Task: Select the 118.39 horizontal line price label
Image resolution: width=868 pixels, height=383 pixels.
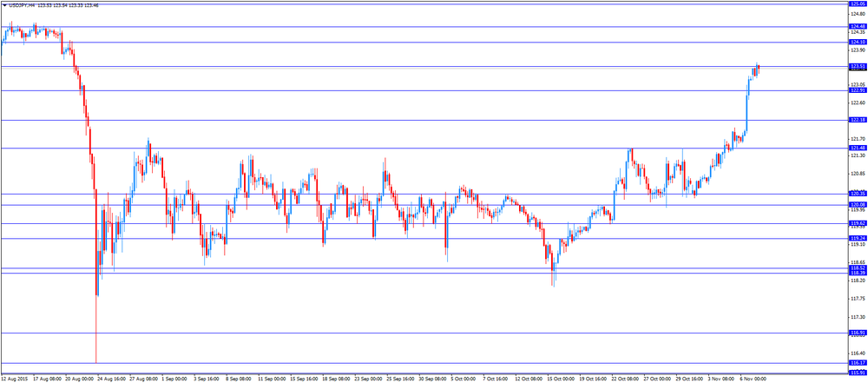Action: 858,274
